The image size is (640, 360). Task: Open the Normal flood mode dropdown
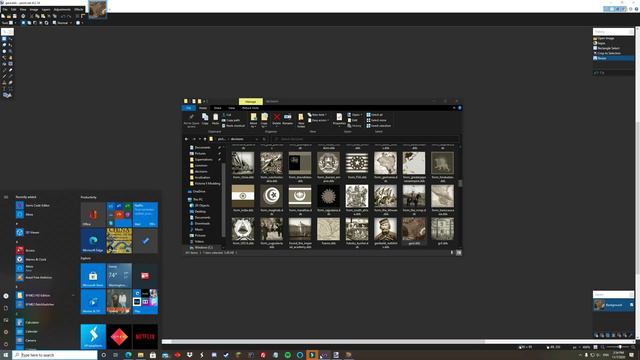pyautogui.click(x=62, y=23)
